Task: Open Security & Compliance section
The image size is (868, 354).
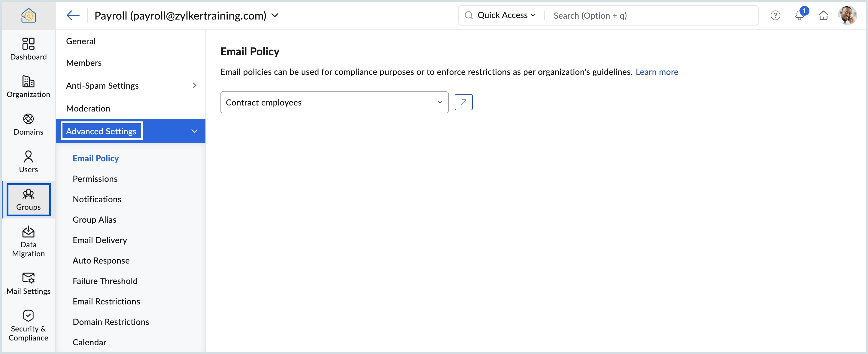Action: (28, 325)
